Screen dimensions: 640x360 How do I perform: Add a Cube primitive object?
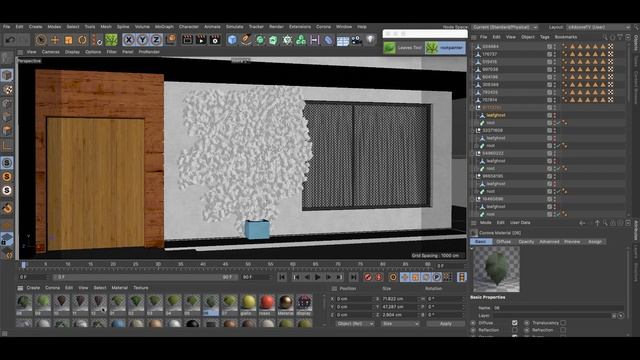click(x=232, y=40)
